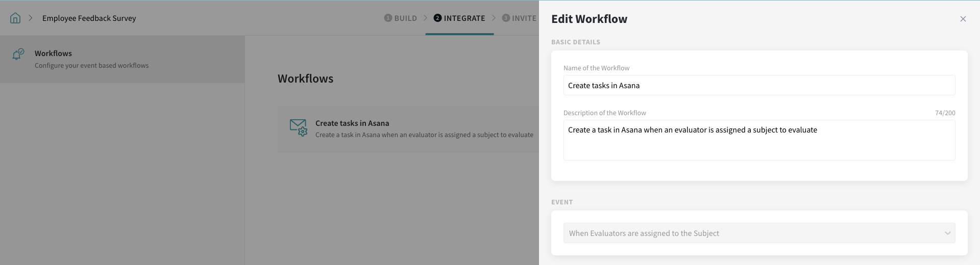Click the arrow between BUILD and INTEGRATE
This screenshot has width=980, height=265.
click(x=425, y=18)
